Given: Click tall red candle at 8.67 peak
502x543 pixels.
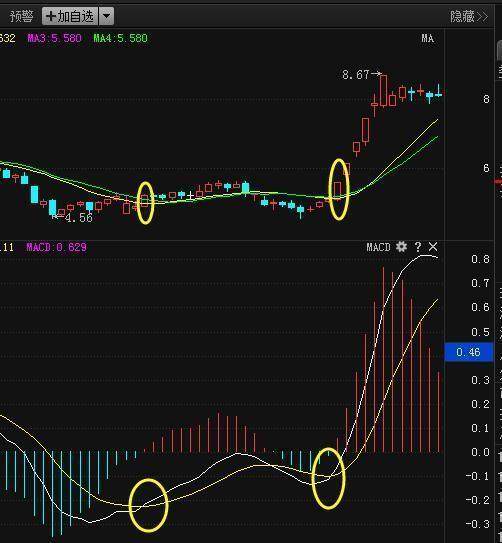Looking at the screenshot, I should [x=383, y=90].
